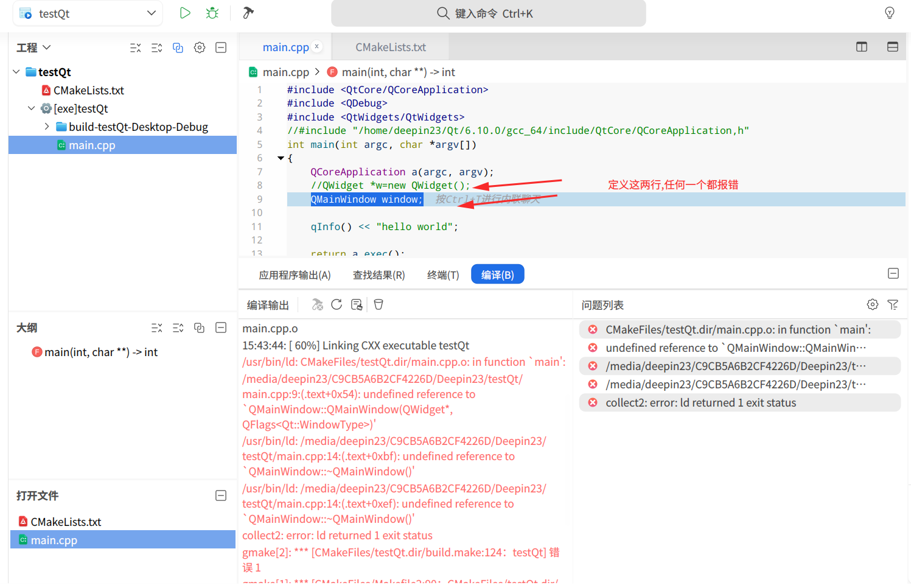Click the 键入命令 command search field

click(488, 13)
